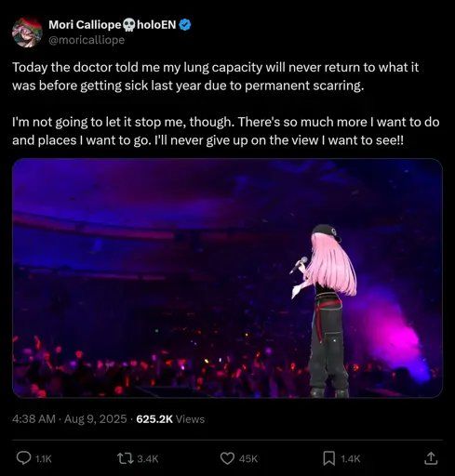Click the skull emoji in display name
Viewport: 455px width, 476px height.
coord(129,25)
